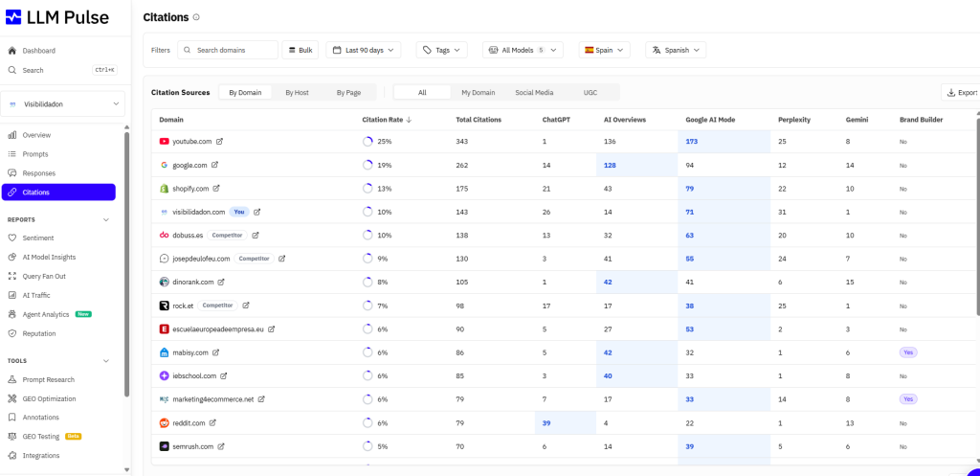Click the Search domains input field
980x476 pixels.
[228, 50]
